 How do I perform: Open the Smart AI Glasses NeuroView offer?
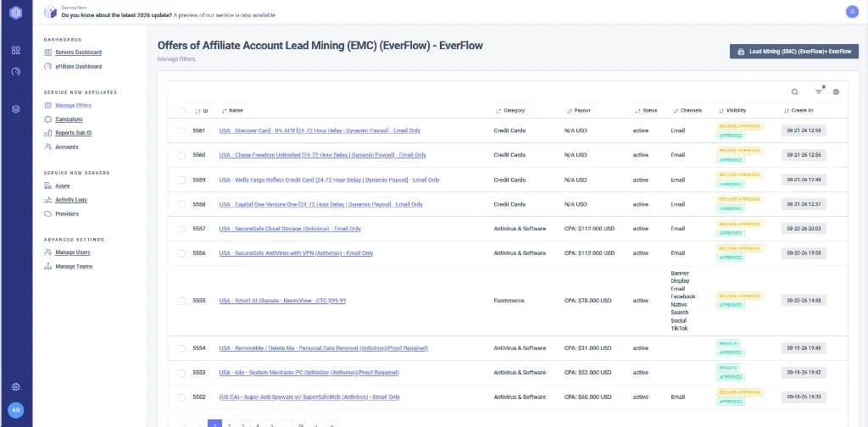click(282, 301)
